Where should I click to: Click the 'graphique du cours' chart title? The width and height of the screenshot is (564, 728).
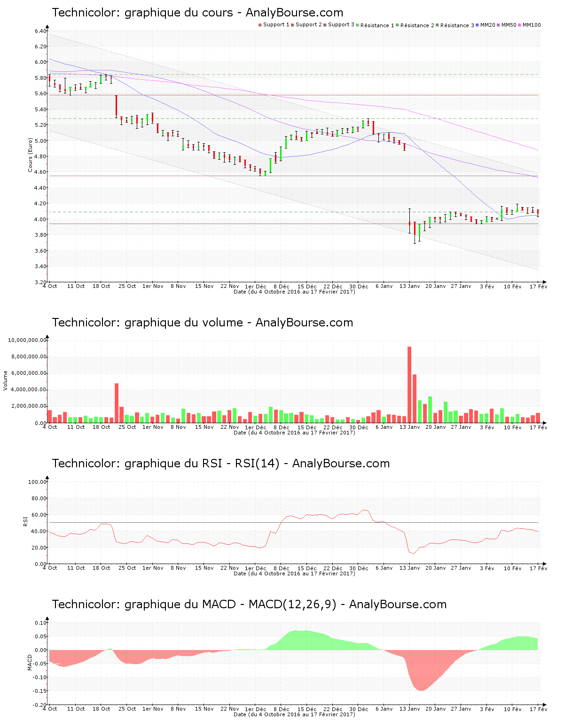197,13
